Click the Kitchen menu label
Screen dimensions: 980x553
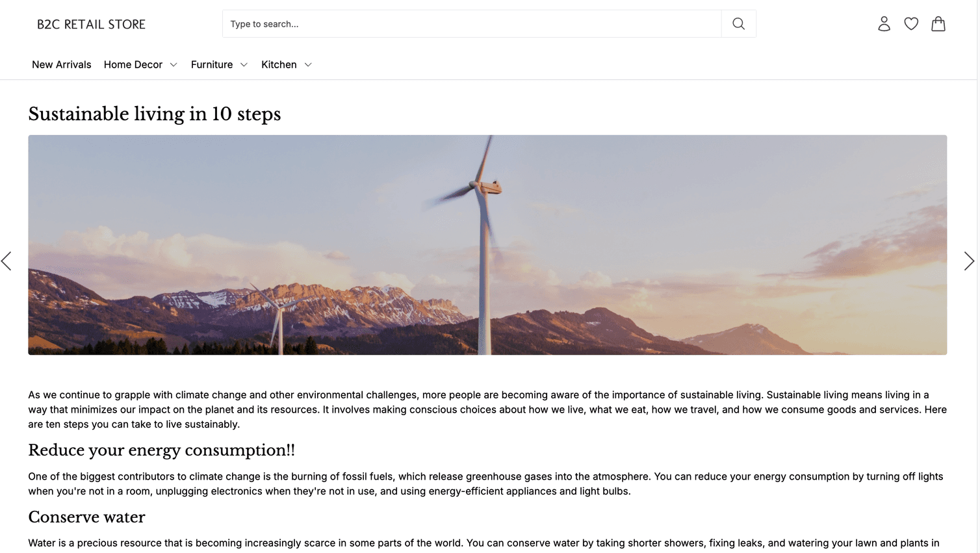279,64
